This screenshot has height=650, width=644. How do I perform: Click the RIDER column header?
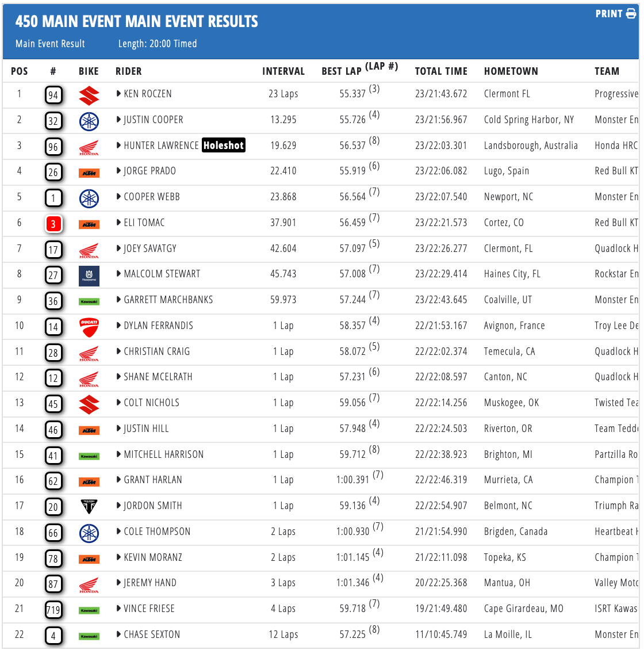[x=128, y=71]
